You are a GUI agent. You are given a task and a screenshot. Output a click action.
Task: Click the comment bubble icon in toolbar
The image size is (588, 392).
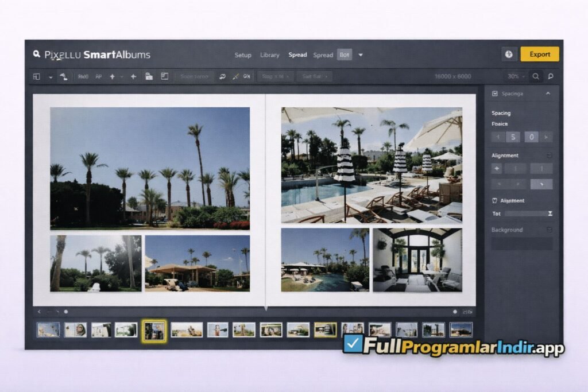[x=551, y=76]
